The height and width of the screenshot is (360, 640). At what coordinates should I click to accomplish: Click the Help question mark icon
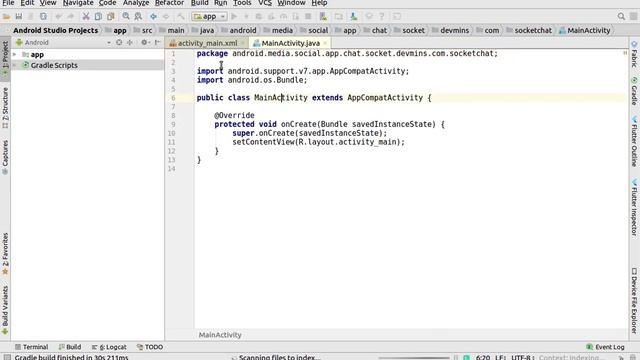(381, 17)
